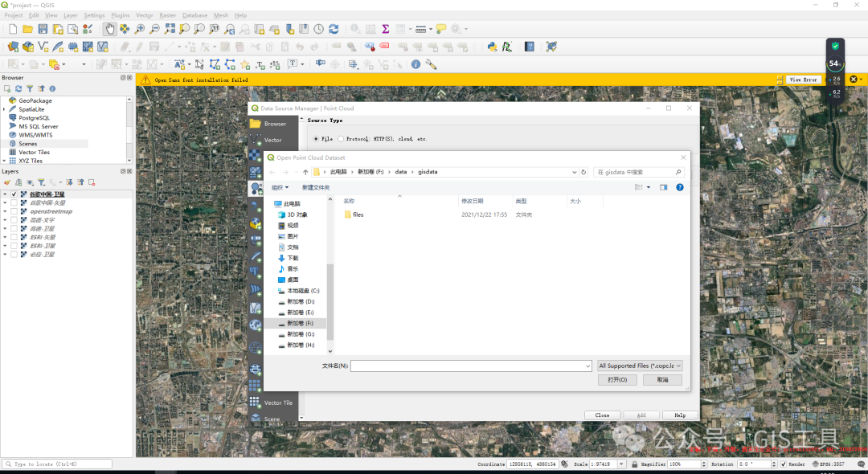Open the address bar history dropdown
Screen dimensions: 868x474
click(x=574, y=172)
